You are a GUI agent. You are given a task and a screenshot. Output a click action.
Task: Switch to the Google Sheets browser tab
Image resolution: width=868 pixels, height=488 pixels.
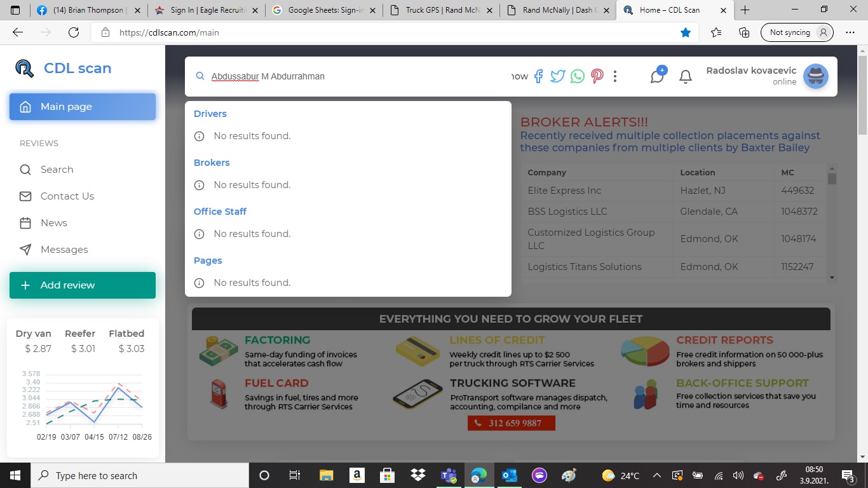tap(324, 10)
